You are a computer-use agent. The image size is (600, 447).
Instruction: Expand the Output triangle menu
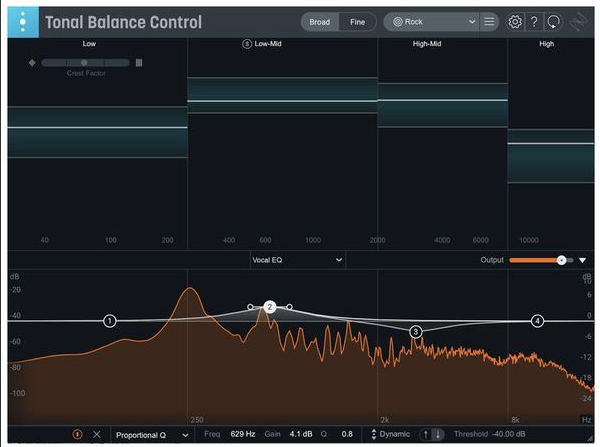[x=582, y=260]
